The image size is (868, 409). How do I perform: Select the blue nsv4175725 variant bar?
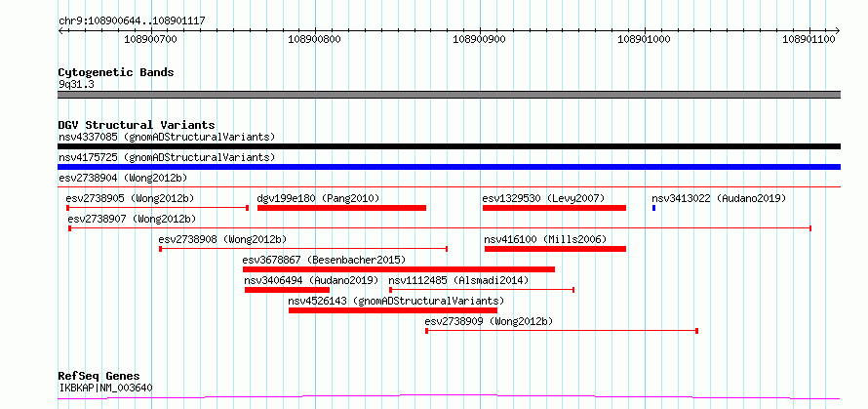[449, 167]
